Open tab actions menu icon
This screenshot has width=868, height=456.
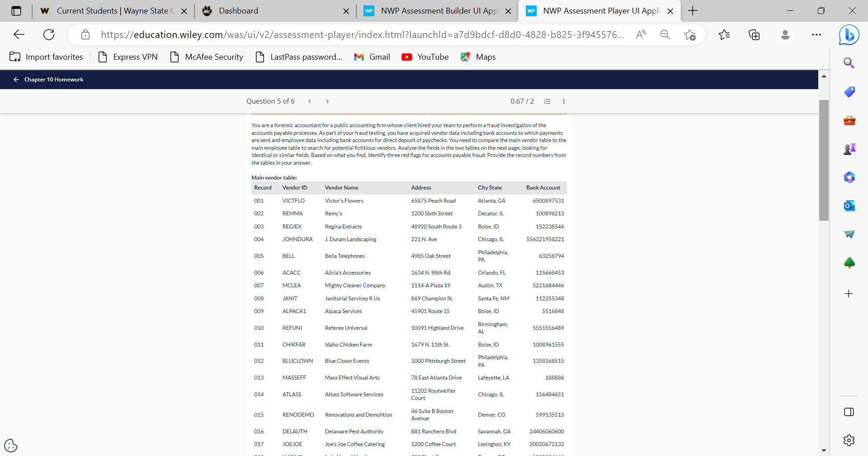tap(16, 11)
